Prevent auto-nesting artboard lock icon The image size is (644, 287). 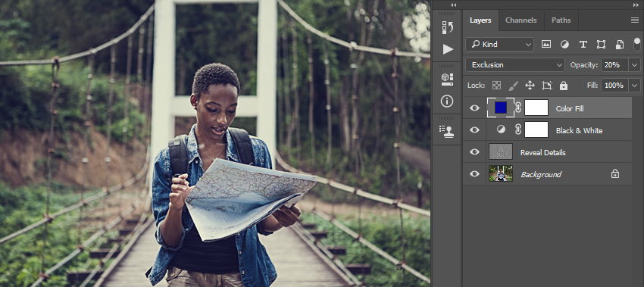(x=547, y=86)
